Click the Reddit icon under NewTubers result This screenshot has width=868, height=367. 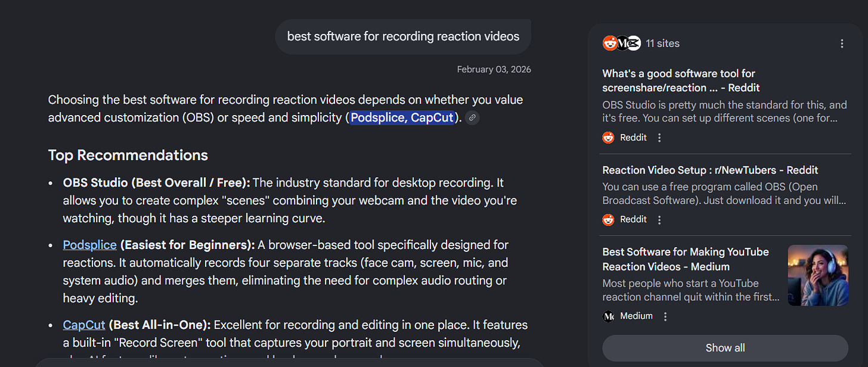[x=608, y=220]
